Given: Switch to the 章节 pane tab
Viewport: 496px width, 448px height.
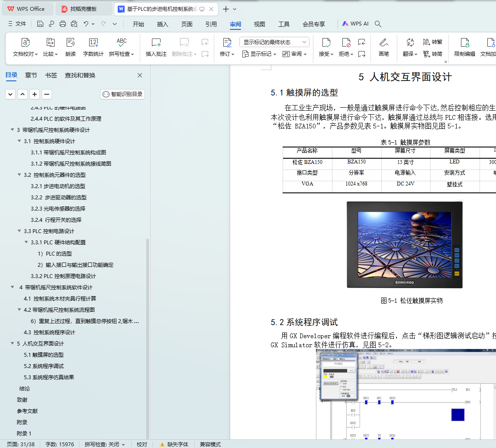Looking at the screenshot, I should [31, 75].
